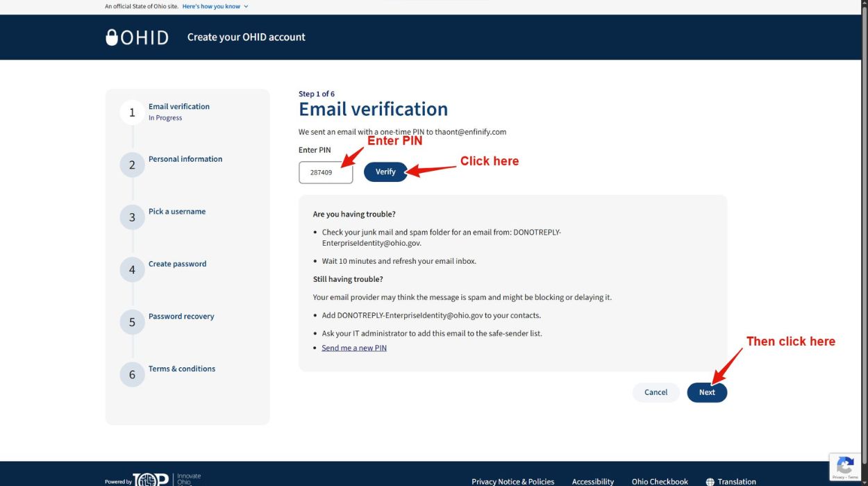This screenshot has width=868, height=486.
Task: Select the Password recovery step
Action: (132, 321)
